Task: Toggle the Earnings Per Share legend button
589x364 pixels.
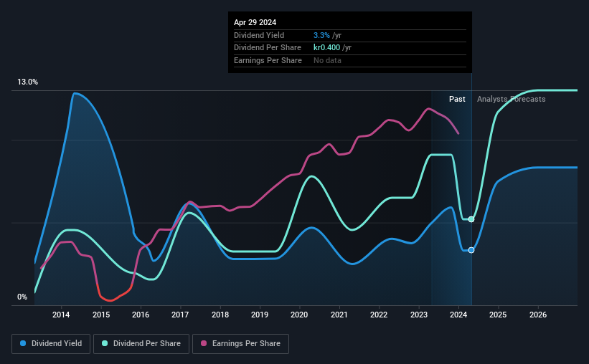Action: click(x=240, y=344)
